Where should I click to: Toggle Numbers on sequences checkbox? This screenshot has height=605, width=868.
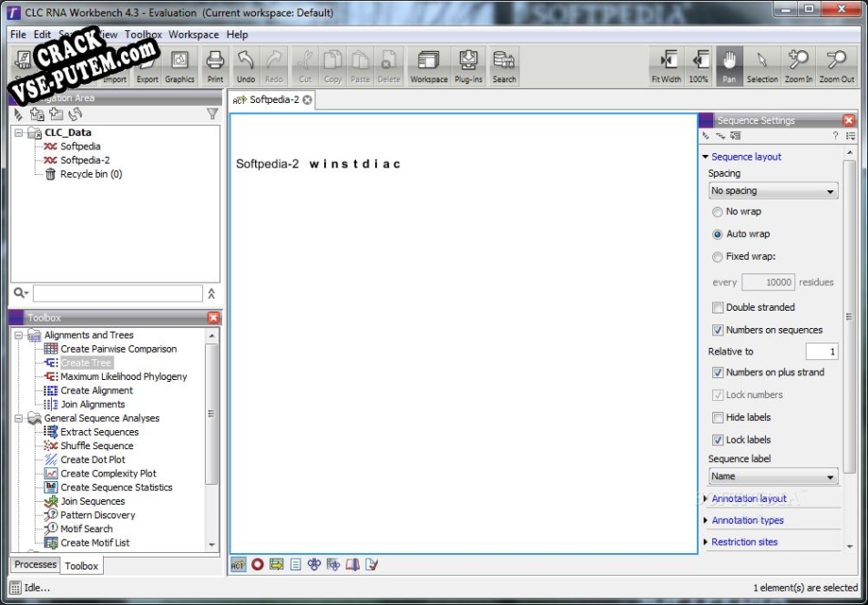click(x=718, y=330)
